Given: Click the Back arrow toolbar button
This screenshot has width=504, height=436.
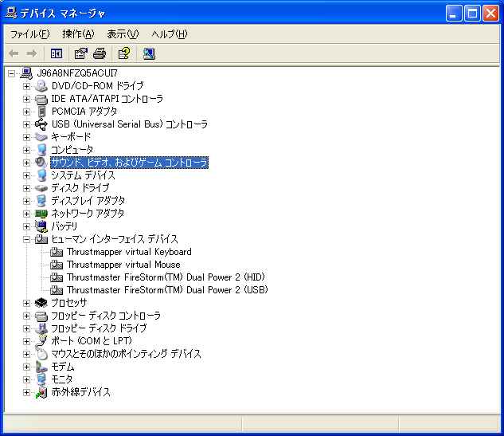Looking at the screenshot, I should point(14,53).
